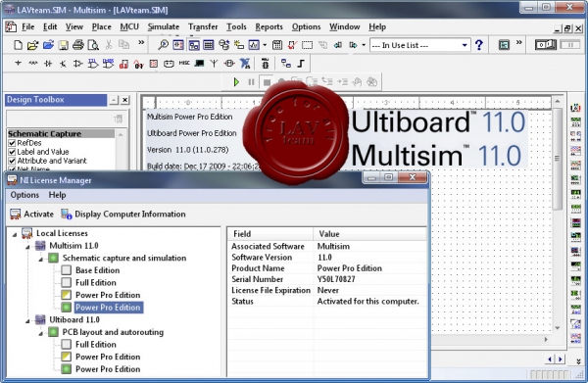Viewport: 588px width, 383px height.
Task: Open dropdown arrow left of In Use List
Action: [364, 45]
